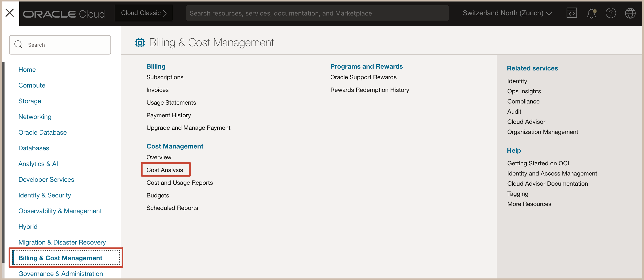The image size is (644, 280).
Task: Select Identity & Security in sidebar
Action: click(45, 195)
